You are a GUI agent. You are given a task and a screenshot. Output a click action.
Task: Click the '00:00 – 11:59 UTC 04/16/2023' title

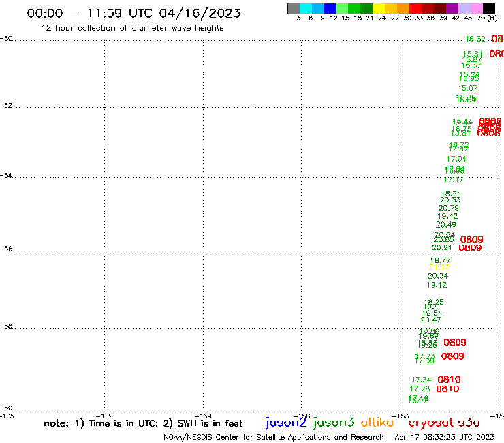[133, 13]
